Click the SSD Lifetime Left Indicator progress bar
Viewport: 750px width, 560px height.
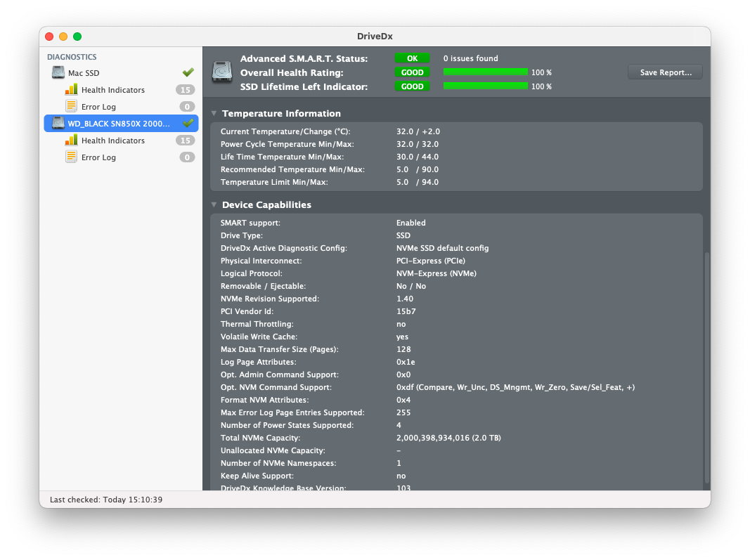pyautogui.click(x=486, y=86)
